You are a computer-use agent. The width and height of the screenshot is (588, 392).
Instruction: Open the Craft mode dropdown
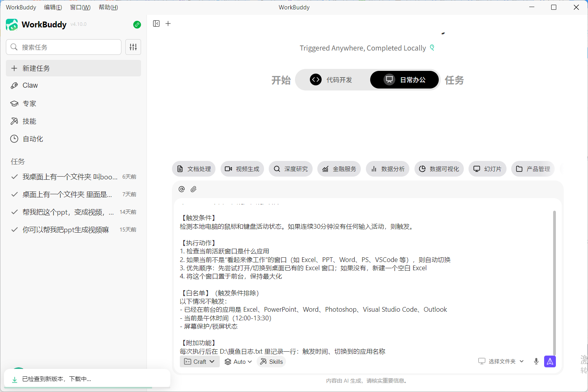pyautogui.click(x=199, y=361)
